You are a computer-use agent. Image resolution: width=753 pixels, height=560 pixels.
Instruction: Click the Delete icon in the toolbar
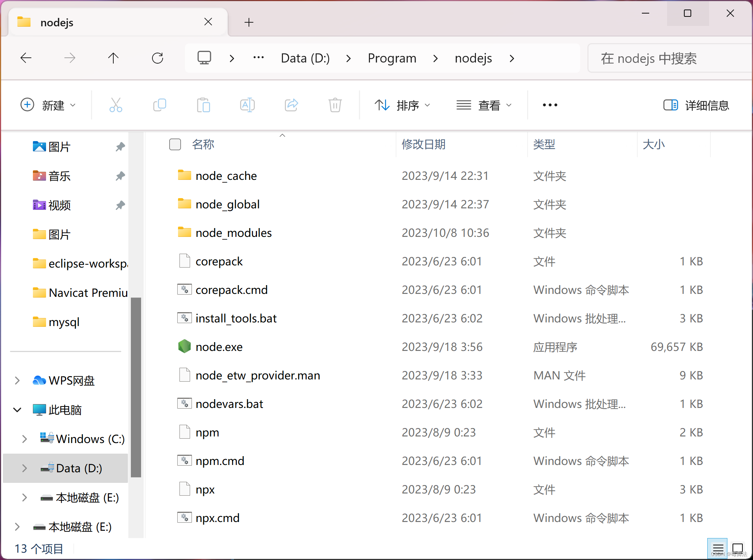click(335, 105)
